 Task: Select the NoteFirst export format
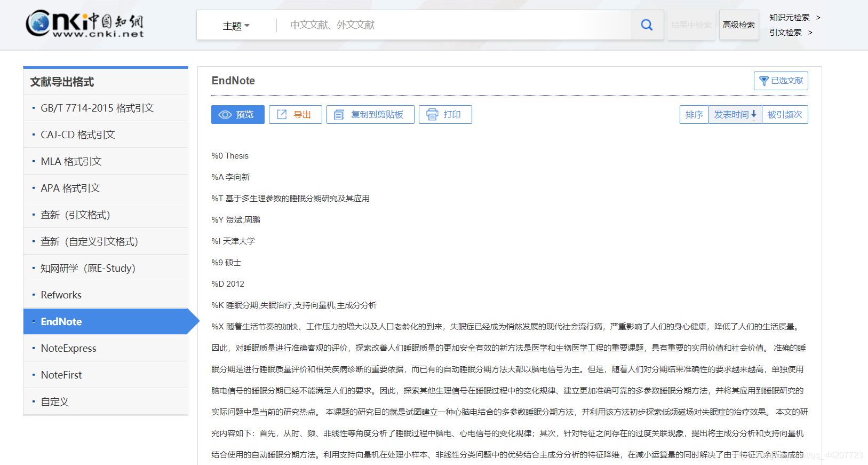tap(106, 375)
